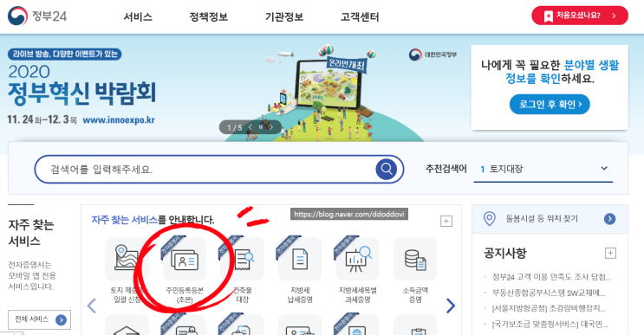Show previous services with the left arrow
The image size is (644, 335).
click(92, 306)
